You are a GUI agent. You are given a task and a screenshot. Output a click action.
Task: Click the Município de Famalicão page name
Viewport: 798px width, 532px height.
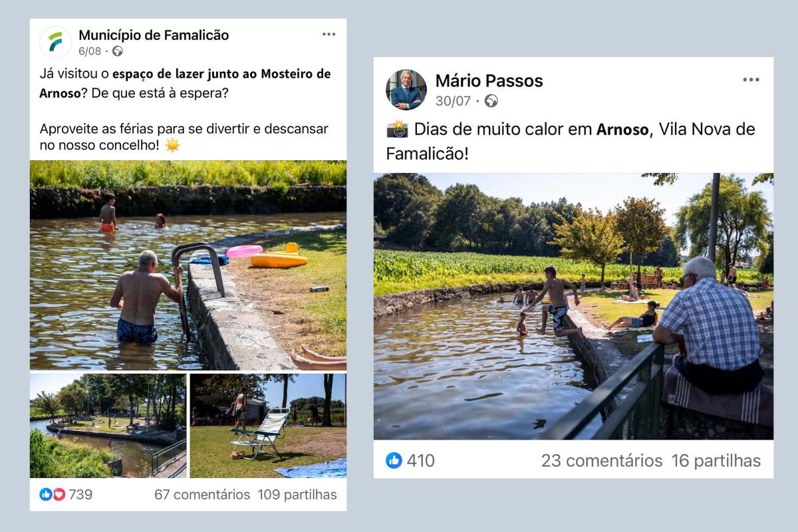pyautogui.click(x=154, y=35)
